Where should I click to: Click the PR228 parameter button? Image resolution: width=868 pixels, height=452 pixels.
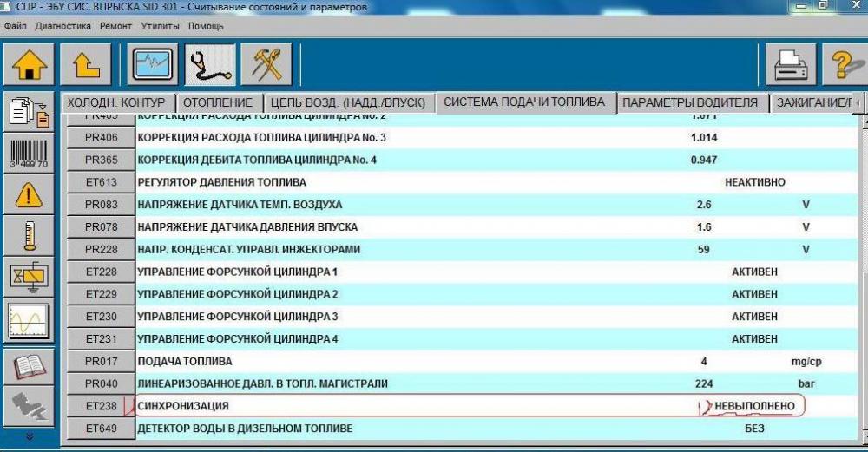(x=102, y=250)
